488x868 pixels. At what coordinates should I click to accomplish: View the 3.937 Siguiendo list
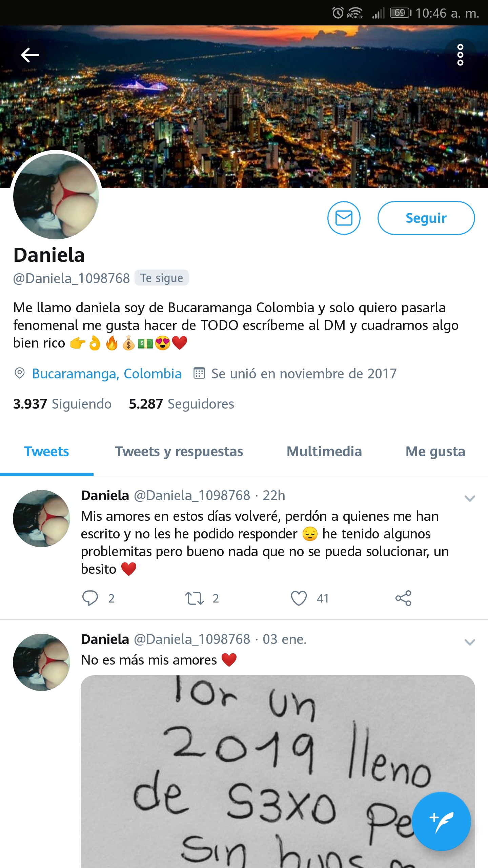62,404
